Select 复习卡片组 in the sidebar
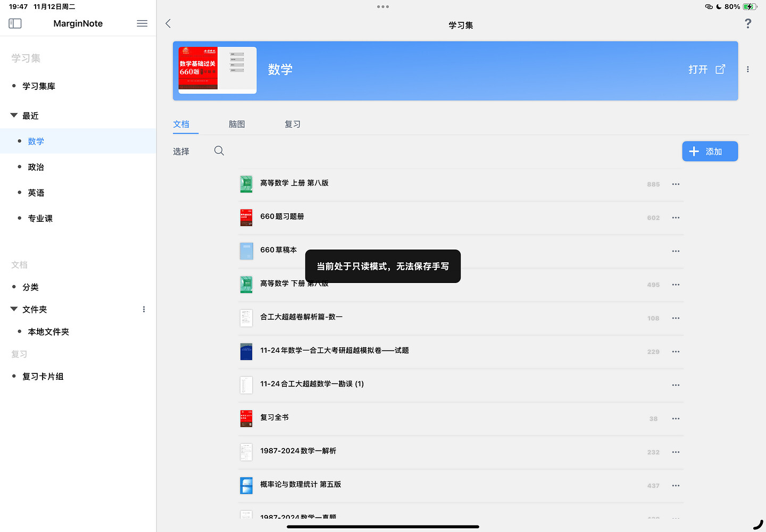The image size is (766, 532). [x=43, y=377]
